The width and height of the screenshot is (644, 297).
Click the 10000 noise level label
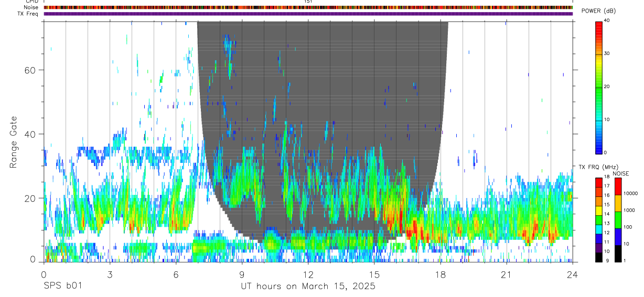(x=631, y=193)
